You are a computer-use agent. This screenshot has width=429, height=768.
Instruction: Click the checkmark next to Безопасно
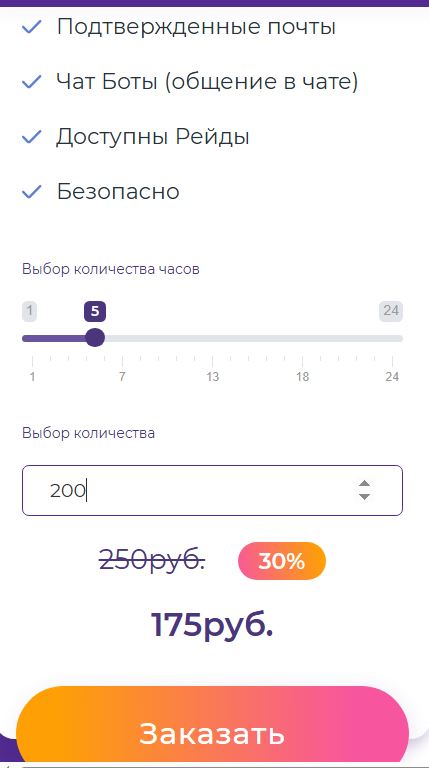[x=31, y=192]
